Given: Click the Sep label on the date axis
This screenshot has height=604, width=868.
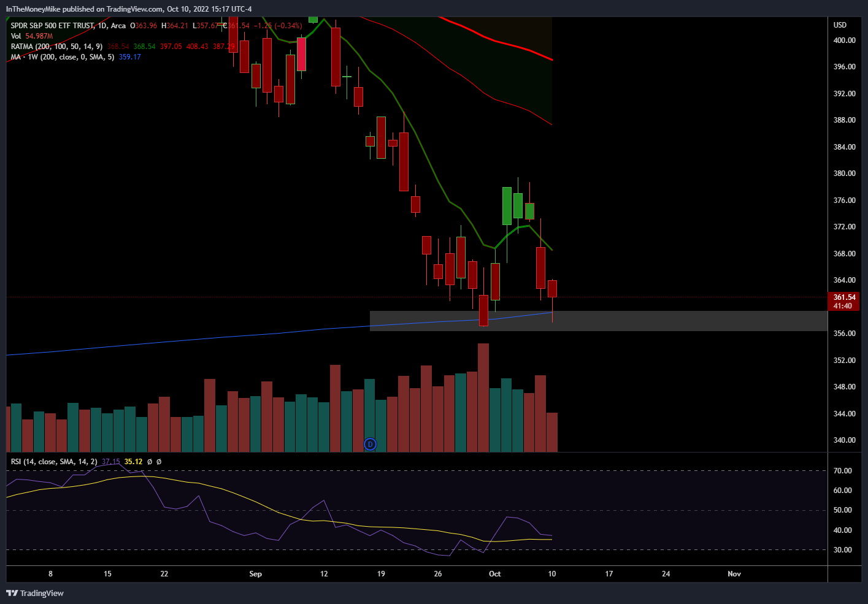Looking at the screenshot, I should (x=256, y=574).
